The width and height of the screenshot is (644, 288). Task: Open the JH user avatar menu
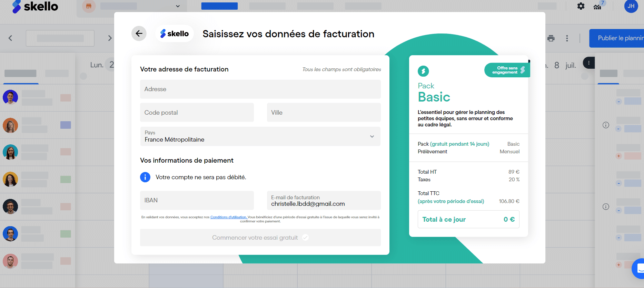pyautogui.click(x=631, y=6)
